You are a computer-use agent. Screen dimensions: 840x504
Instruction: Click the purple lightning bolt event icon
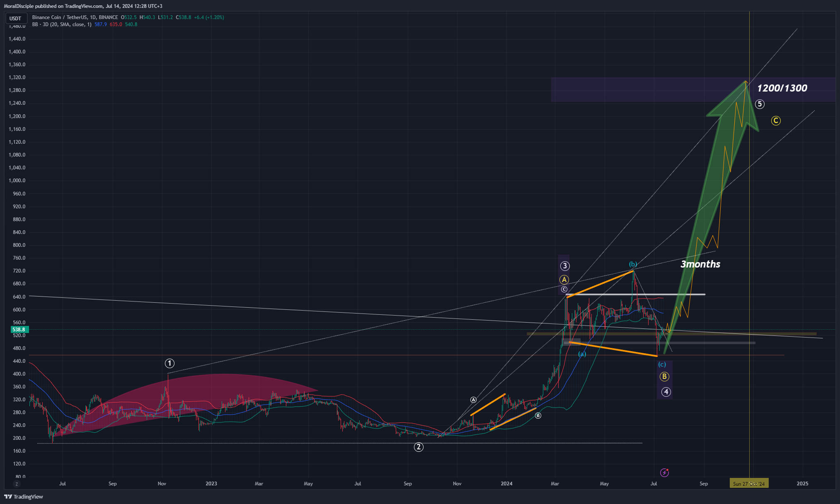pos(664,473)
